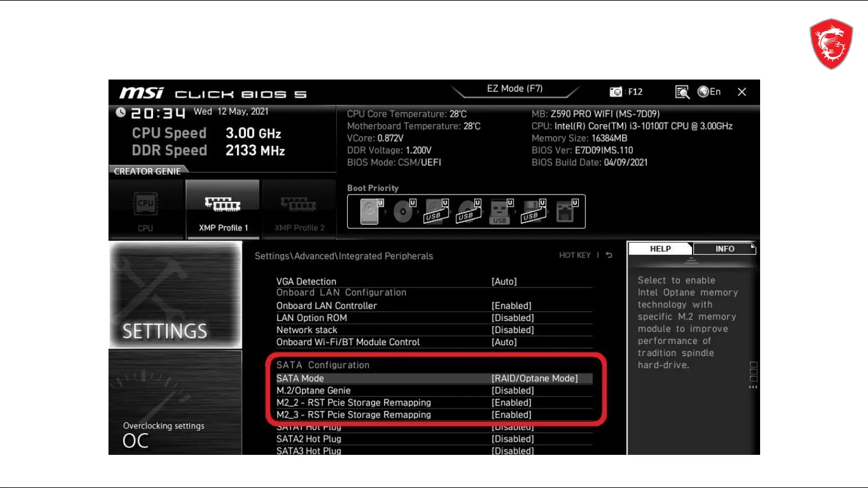Open SATA Mode RAID/Optane Mode options
This screenshot has width=868, height=488.
click(x=535, y=378)
